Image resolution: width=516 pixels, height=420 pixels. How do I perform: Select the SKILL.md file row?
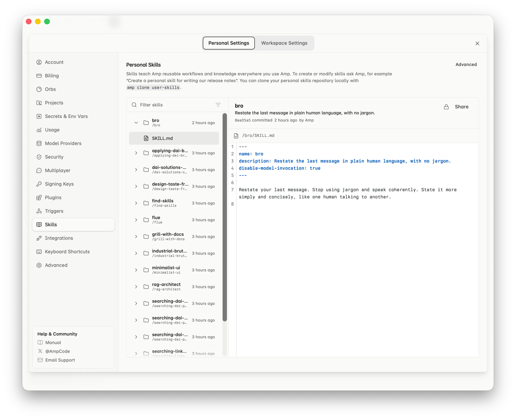pos(174,138)
